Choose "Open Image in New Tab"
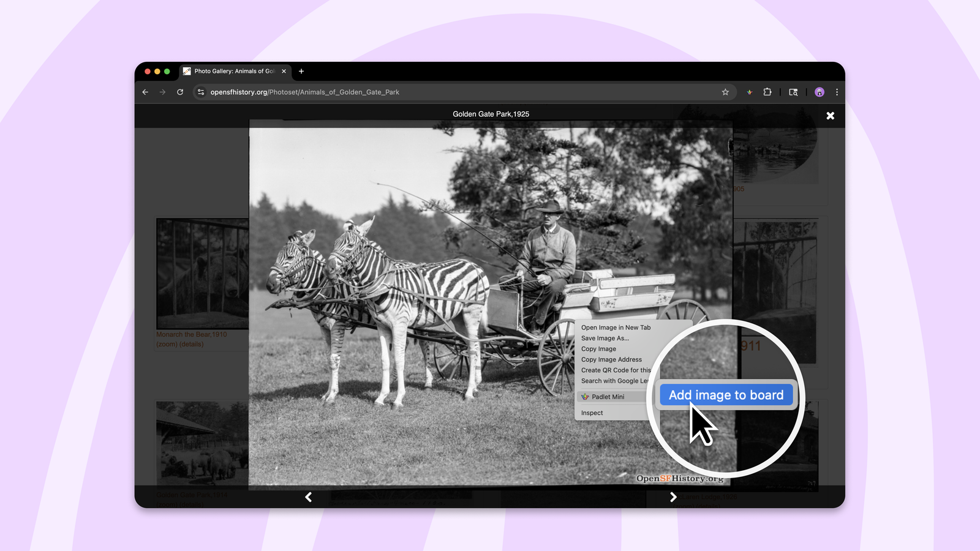 616,328
